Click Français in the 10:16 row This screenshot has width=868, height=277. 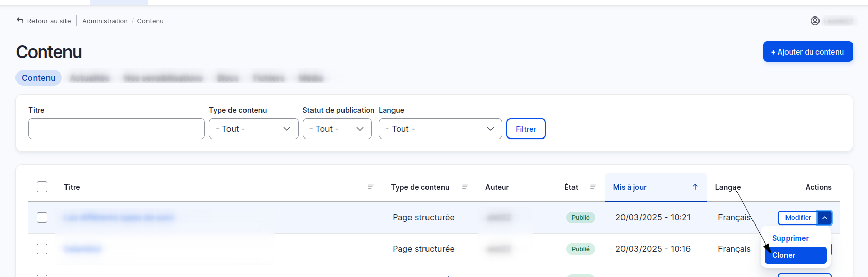(x=734, y=249)
